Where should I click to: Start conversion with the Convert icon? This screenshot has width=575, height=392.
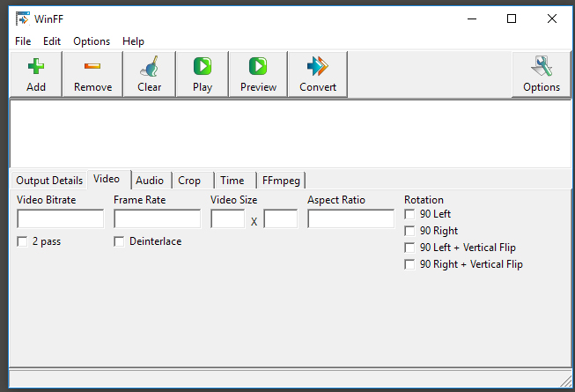coord(318,75)
